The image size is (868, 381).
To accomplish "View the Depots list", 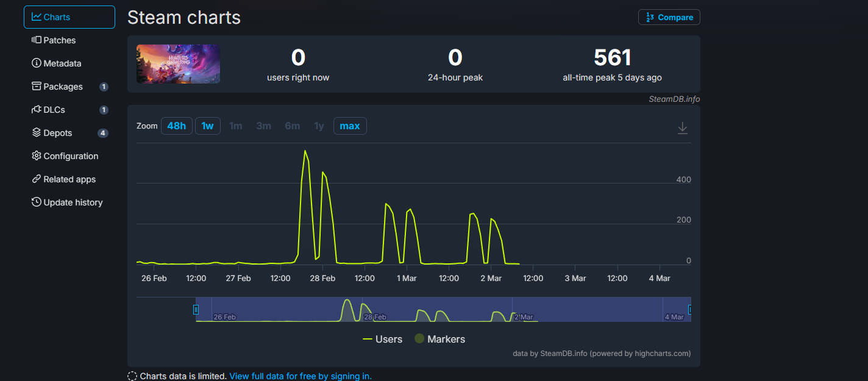I will 57,133.
